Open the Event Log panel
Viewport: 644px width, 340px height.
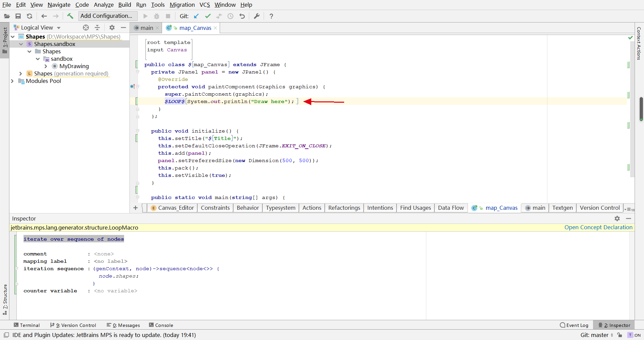click(x=574, y=325)
